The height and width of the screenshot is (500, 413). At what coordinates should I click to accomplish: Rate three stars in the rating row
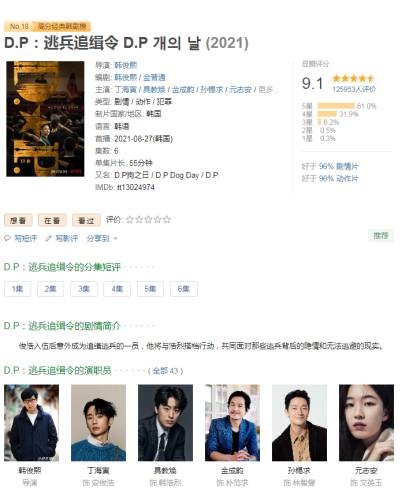[x=148, y=220]
